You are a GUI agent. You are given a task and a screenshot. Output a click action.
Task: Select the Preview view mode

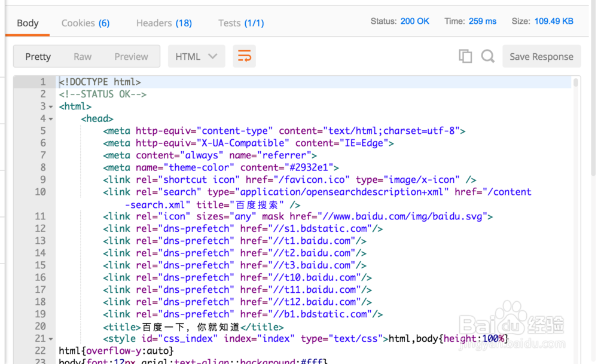tap(131, 56)
